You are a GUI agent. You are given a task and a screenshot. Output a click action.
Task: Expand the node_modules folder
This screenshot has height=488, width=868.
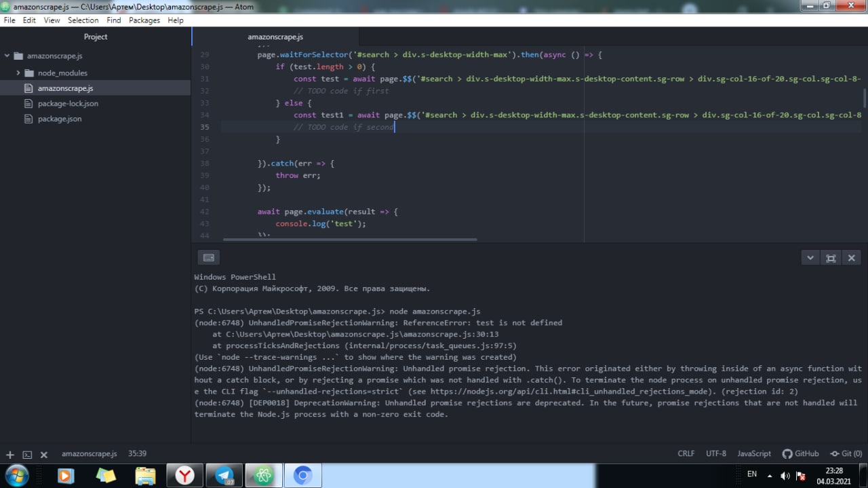pyautogui.click(x=18, y=73)
